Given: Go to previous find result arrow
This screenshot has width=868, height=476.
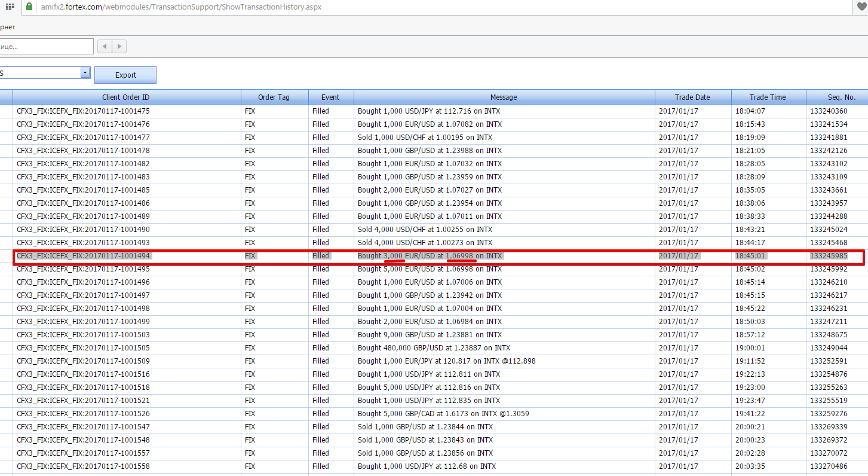Looking at the screenshot, I should click(105, 46).
